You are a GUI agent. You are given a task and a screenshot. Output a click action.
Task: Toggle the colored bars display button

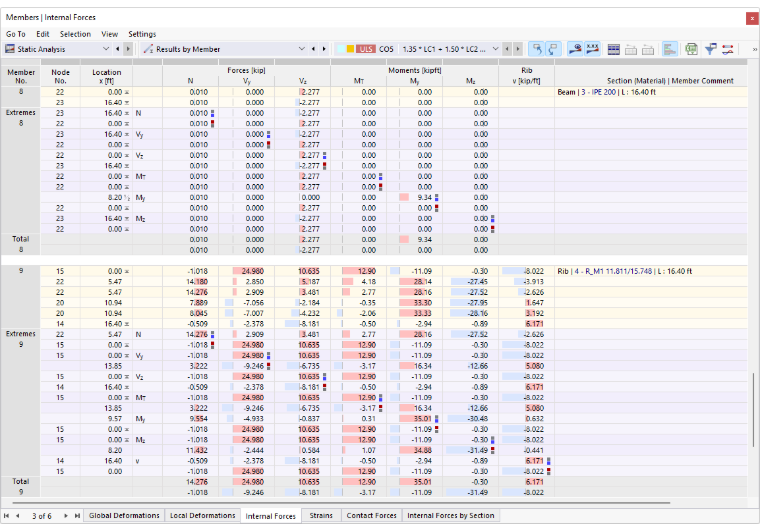[x=669, y=49]
